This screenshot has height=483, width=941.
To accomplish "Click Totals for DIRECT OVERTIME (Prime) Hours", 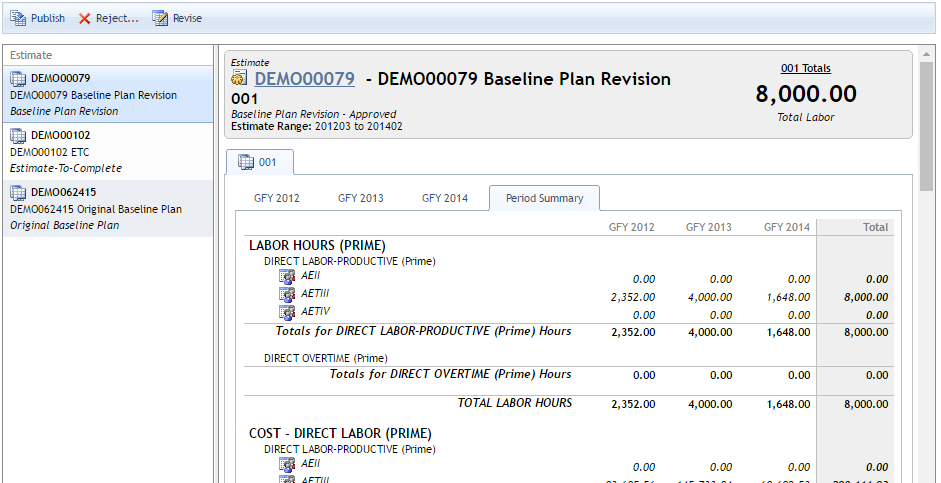I will point(451,374).
